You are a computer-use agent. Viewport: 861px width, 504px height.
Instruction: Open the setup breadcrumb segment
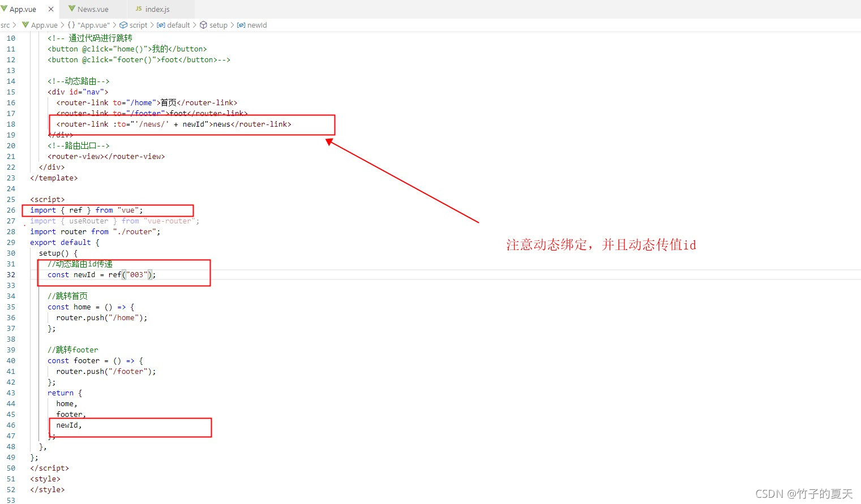(219, 25)
